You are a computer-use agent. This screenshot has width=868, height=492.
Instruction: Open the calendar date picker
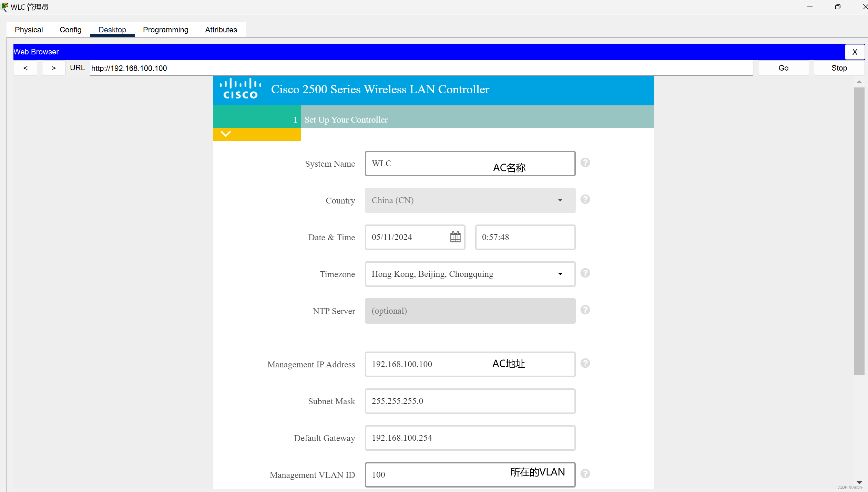point(455,237)
